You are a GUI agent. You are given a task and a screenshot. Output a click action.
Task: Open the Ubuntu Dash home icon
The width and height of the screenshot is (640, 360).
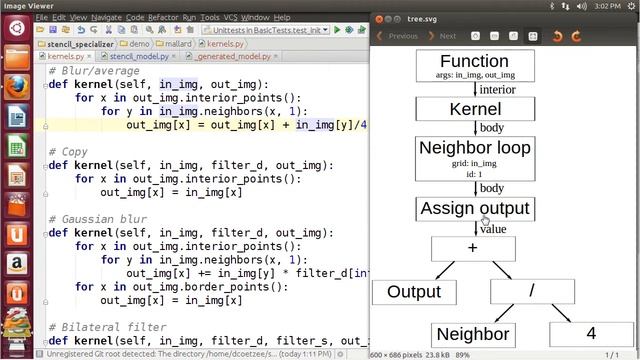(17, 29)
